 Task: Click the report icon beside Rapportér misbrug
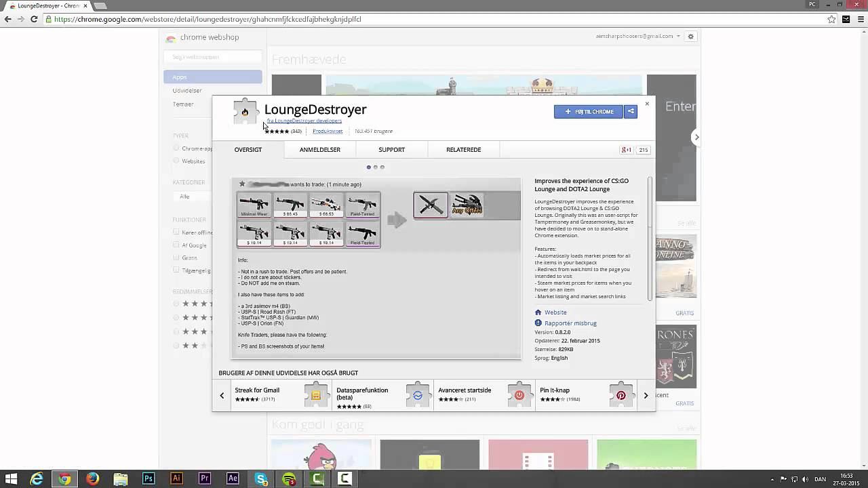(x=538, y=323)
